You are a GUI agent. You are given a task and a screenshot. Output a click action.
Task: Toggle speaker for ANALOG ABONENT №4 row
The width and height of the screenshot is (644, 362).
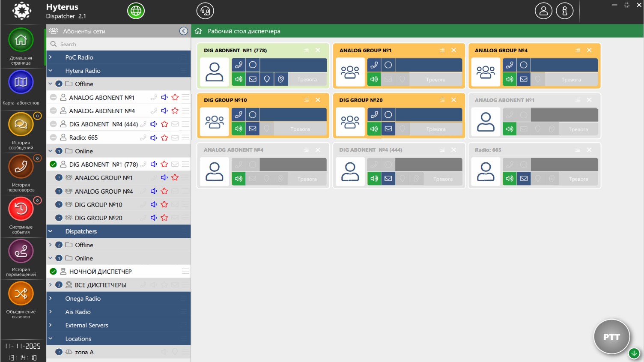coord(164,111)
